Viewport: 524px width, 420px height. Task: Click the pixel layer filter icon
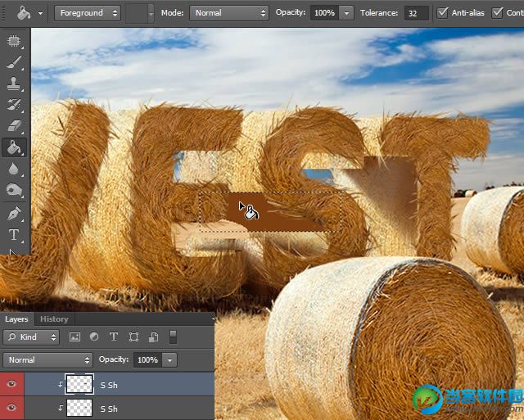click(x=75, y=336)
